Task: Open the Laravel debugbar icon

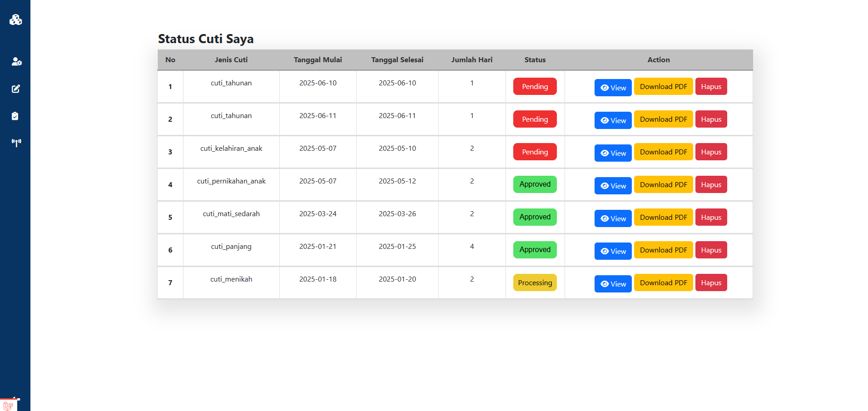Action: [x=8, y=406]
